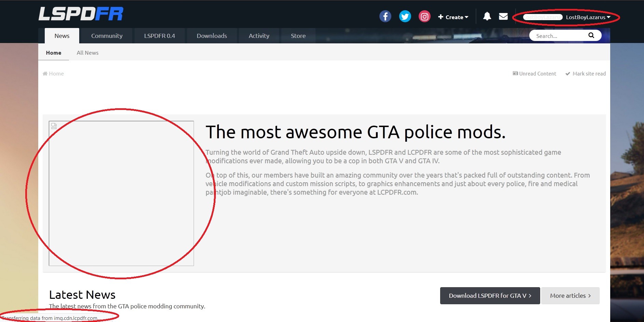Click the 'Latest News' heading
Viewport: 644px width, 322px height.
coord(82,295)
